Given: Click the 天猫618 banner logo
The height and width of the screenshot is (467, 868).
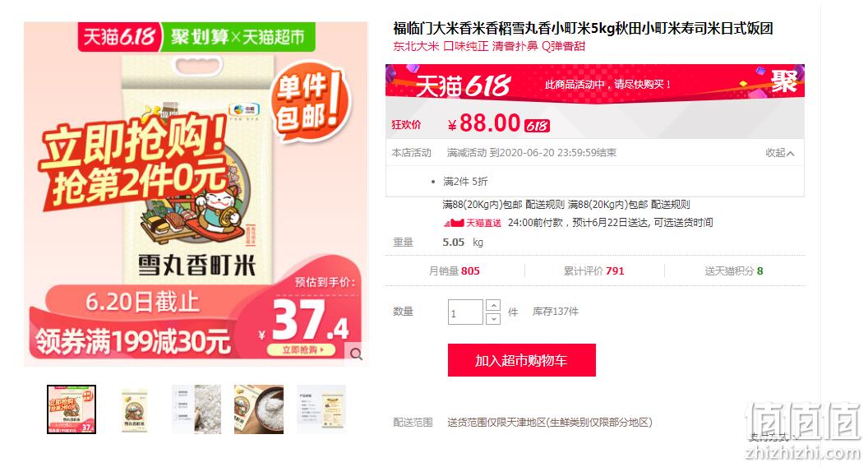Looking at the screenshot, I should point(464,86).
